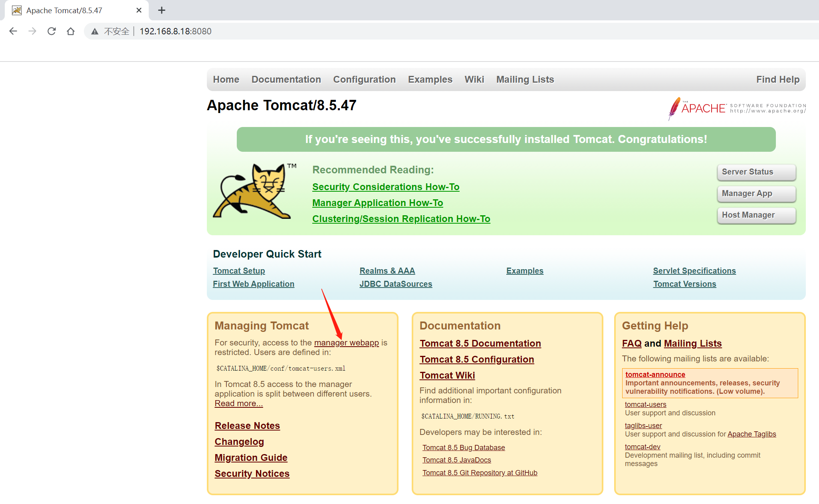Open the Changelog link

pos(239,442)
